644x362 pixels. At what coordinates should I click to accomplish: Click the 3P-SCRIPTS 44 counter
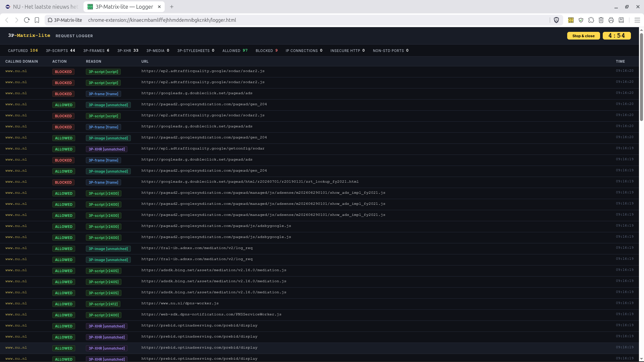(x=60, y=51)
